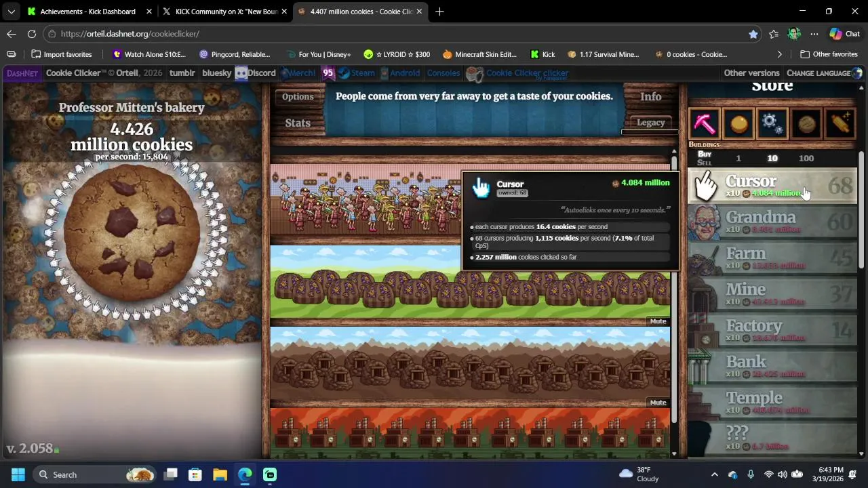Open Wi-Fi network settings icon
Screen dimensions: 868x488
768,474
